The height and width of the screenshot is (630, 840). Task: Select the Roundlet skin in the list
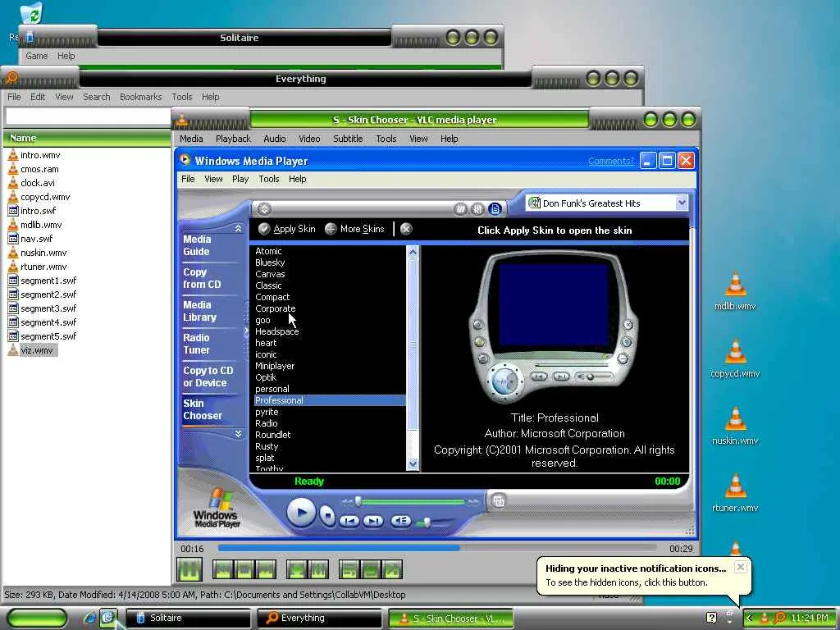(272, 435)
